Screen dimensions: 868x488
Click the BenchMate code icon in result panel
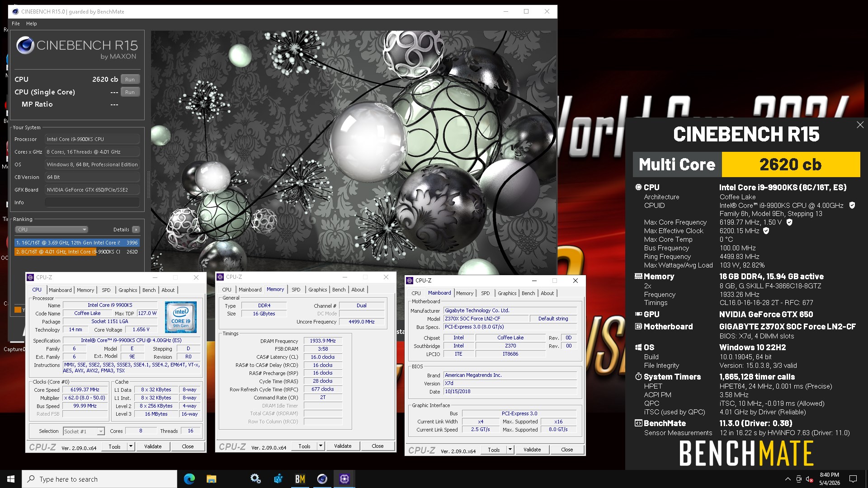pos(638,423)
